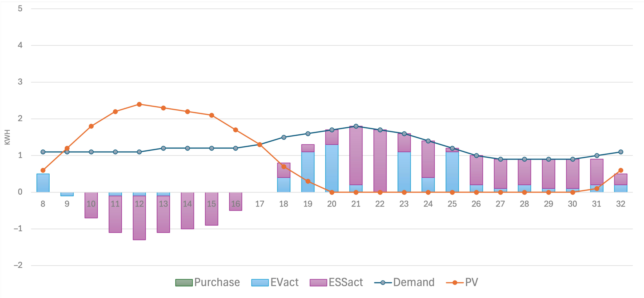644x298 pixels.
Task: Click the EVact bar at hour 8
Action: [x=43, y=183]
